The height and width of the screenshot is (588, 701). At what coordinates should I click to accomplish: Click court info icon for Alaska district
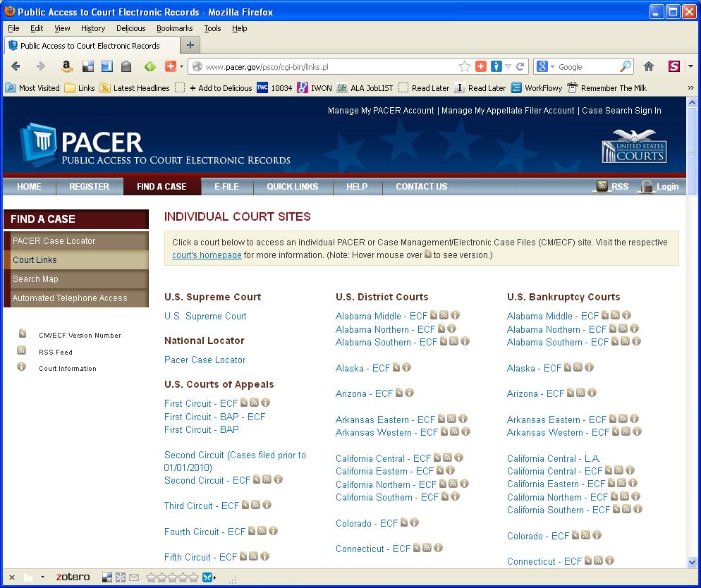click(x=406, y=367)
